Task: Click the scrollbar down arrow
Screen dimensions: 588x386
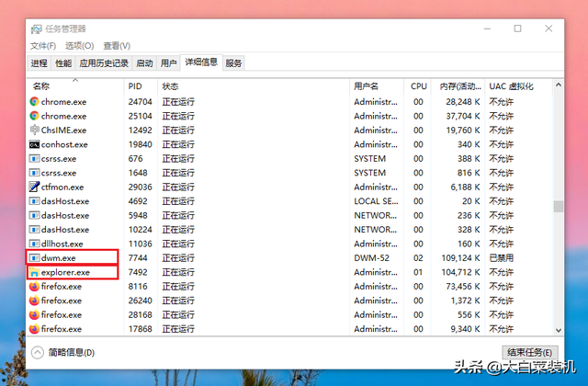Action: coord(559,330)
